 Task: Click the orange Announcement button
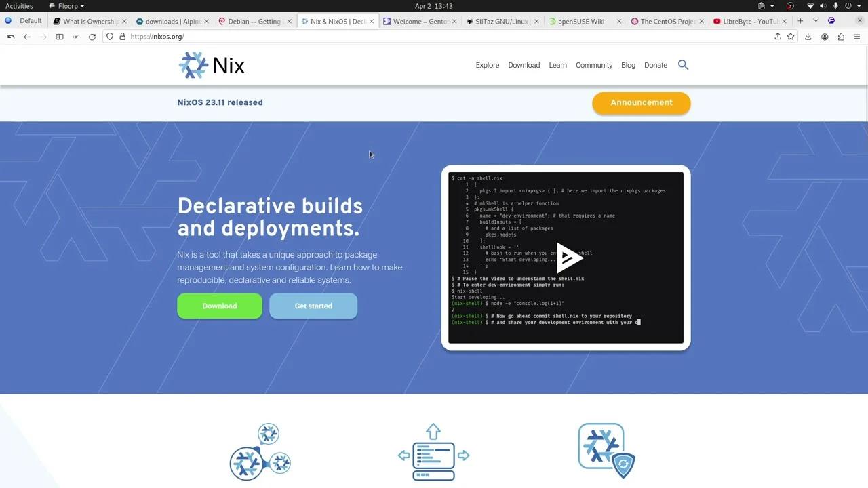click(642, 103)
